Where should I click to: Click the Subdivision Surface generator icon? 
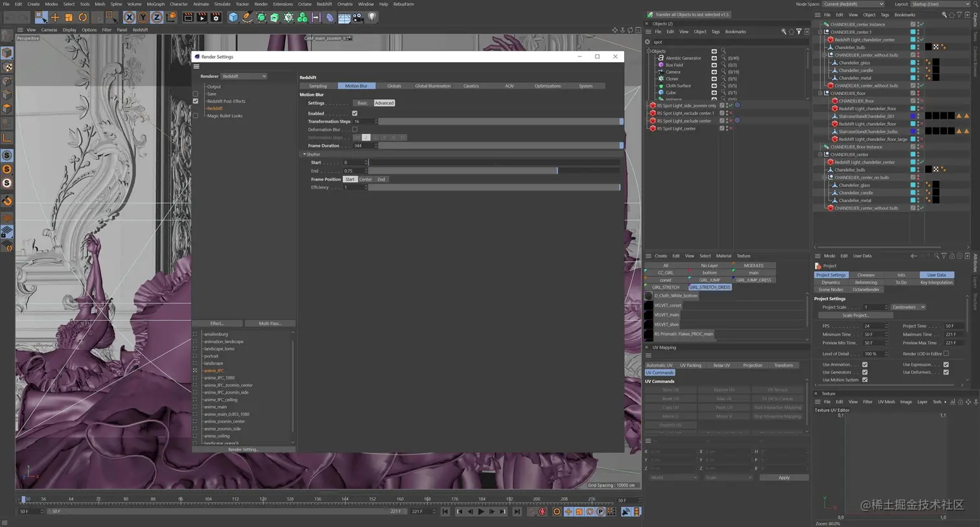261,18
